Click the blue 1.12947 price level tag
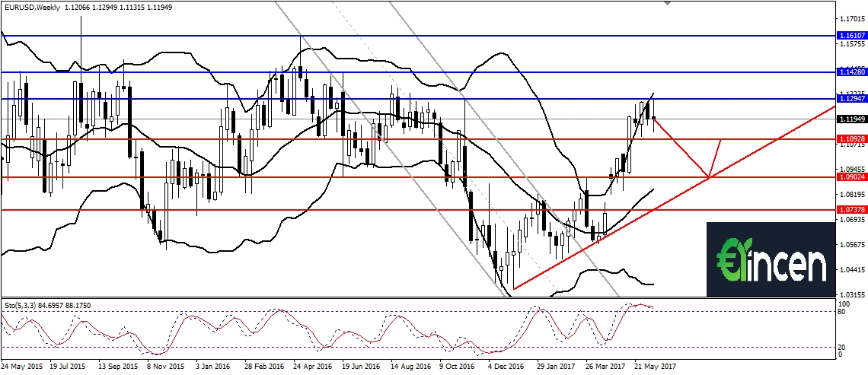Viewport: 868px width, 375px height. coord(850,98)
